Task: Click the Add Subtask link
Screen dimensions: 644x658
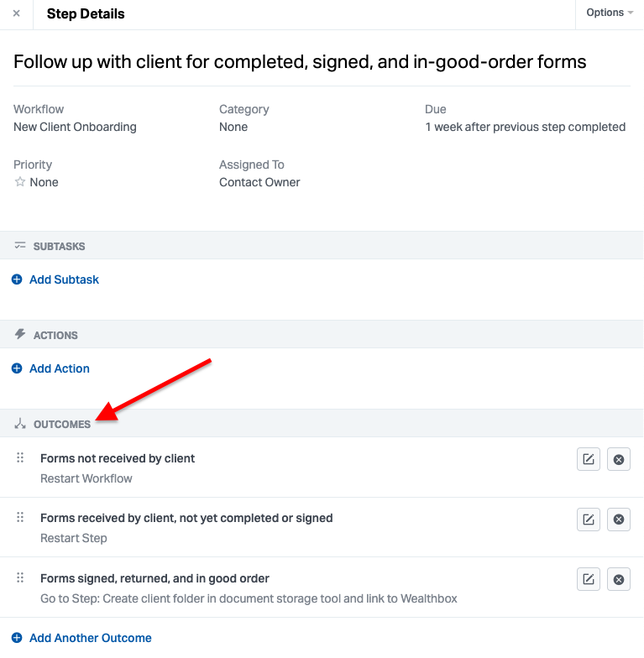Action: click(64, 279)
